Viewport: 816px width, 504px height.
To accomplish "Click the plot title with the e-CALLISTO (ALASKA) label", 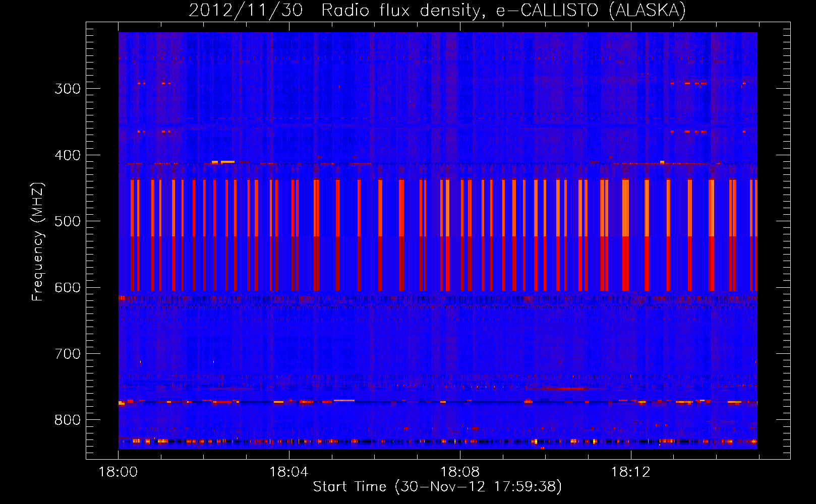I will point(437,10).
